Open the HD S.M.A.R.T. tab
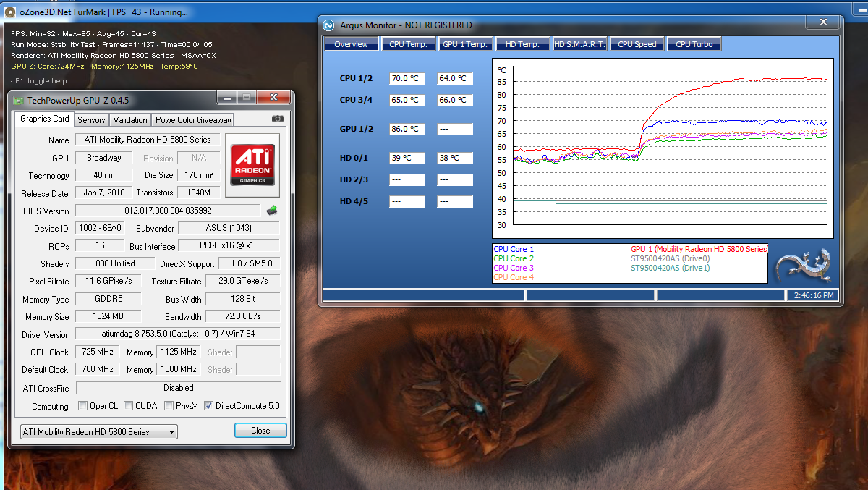 click(579, 45)
